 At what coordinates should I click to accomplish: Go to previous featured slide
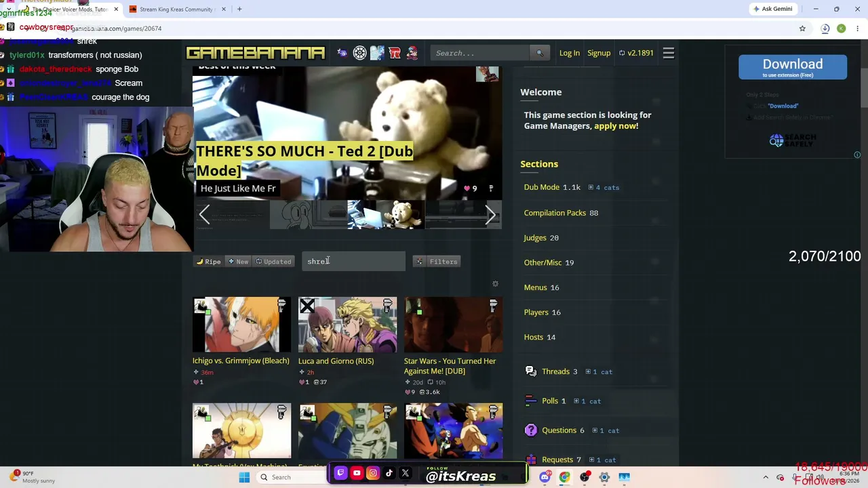(204, 215)
